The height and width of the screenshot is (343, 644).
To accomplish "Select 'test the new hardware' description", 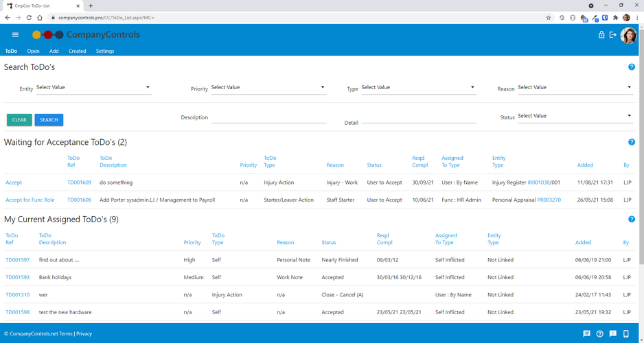I will [65, 312].
